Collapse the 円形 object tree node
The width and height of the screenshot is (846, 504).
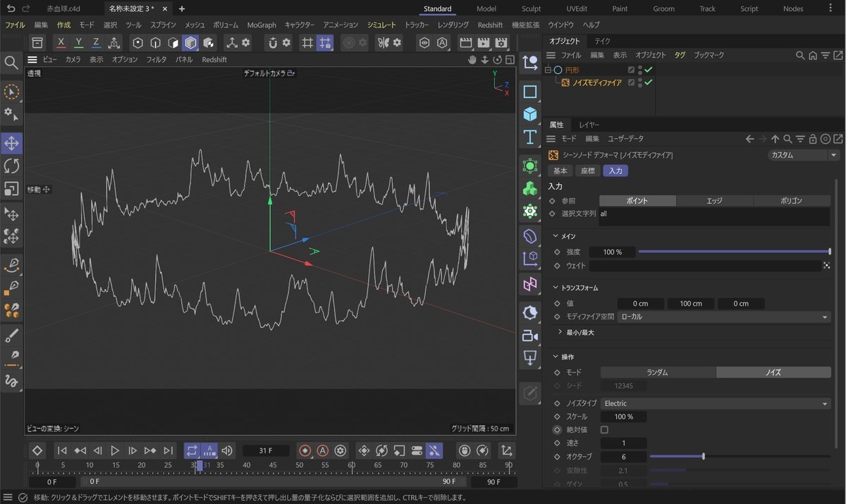pos(548,70)
